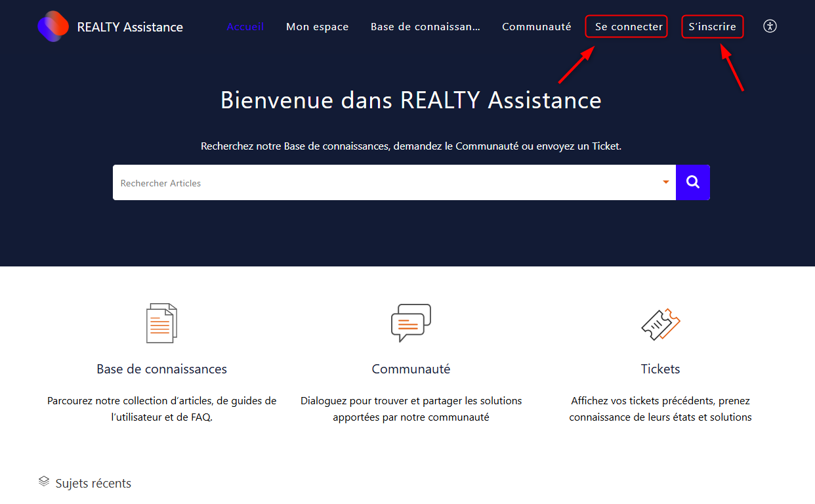Focus the Rechercher Articles search field
Viewport: 815px width, 504px height.
click(x=387, y=183)
